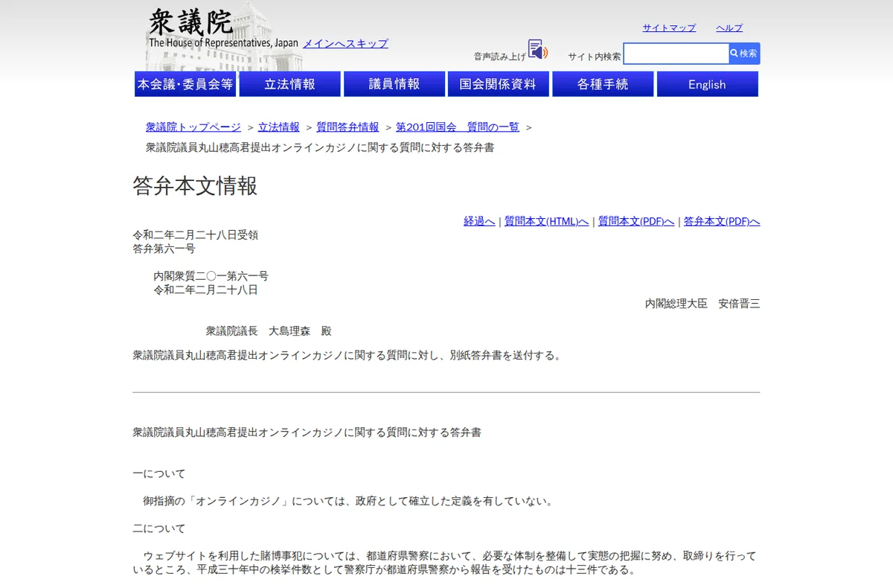Click the 音声読み上げ speaker icon
The height and width of the screenshot is (588, 893).
pyautogui.click(x=537, y=50)
